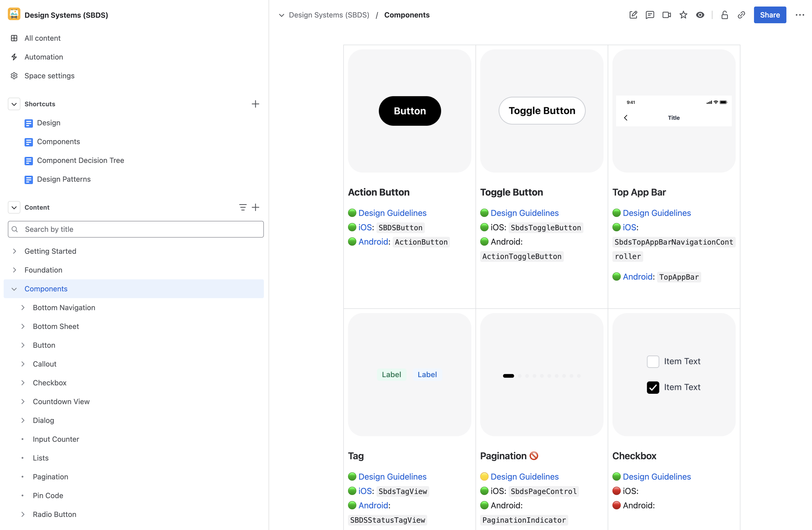The height and width of the screenshot is (530, 812).
Task: Open the Countdown View page
Action: tap(61, 402)
